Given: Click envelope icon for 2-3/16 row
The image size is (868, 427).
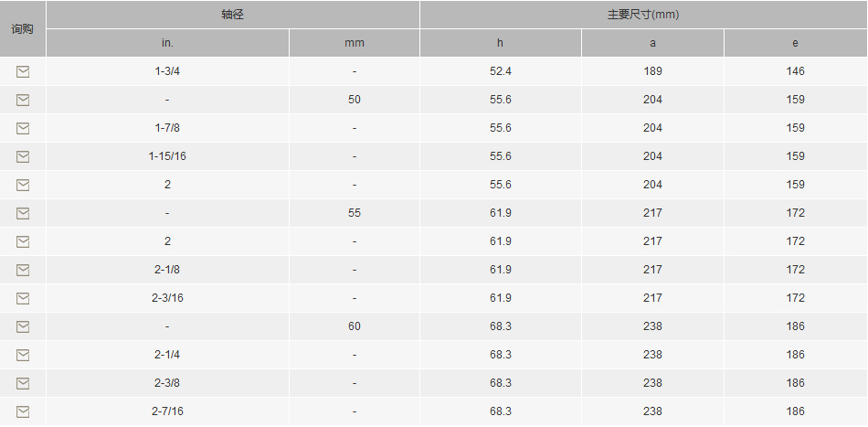Looking at the screenshot, I should click(23, 298).
